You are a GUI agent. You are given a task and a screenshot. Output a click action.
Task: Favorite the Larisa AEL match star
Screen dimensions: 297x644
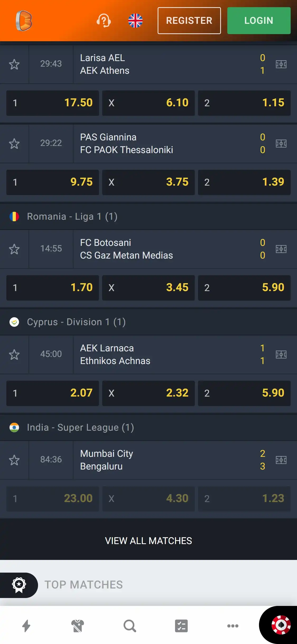[x=14, y=64]
